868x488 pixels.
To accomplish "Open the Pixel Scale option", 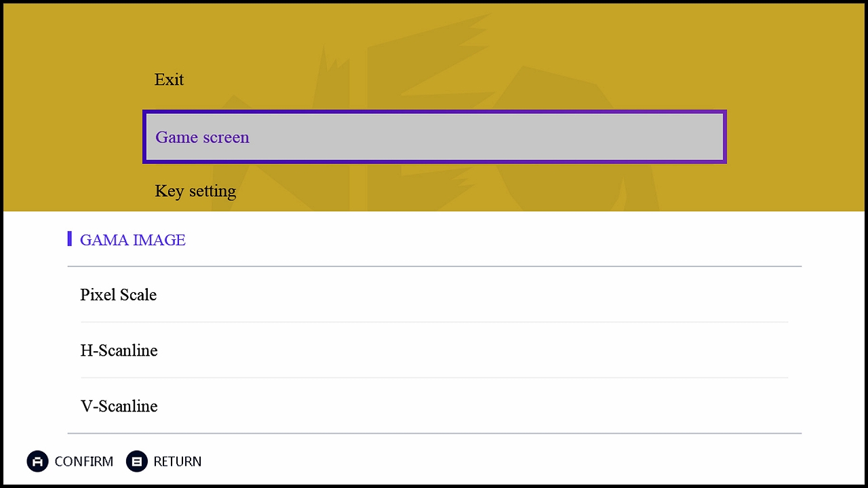I will 434,295.
